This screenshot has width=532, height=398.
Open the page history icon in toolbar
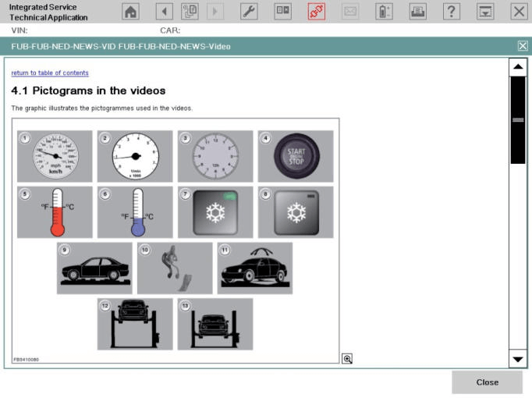pyautogui.click(x=190, y=12)
